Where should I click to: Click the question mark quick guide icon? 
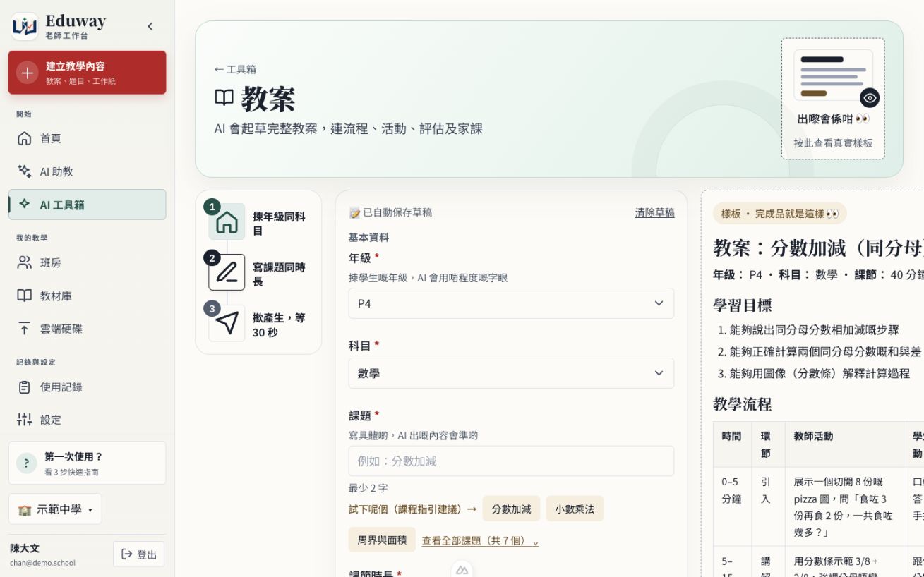click(27, 463)
